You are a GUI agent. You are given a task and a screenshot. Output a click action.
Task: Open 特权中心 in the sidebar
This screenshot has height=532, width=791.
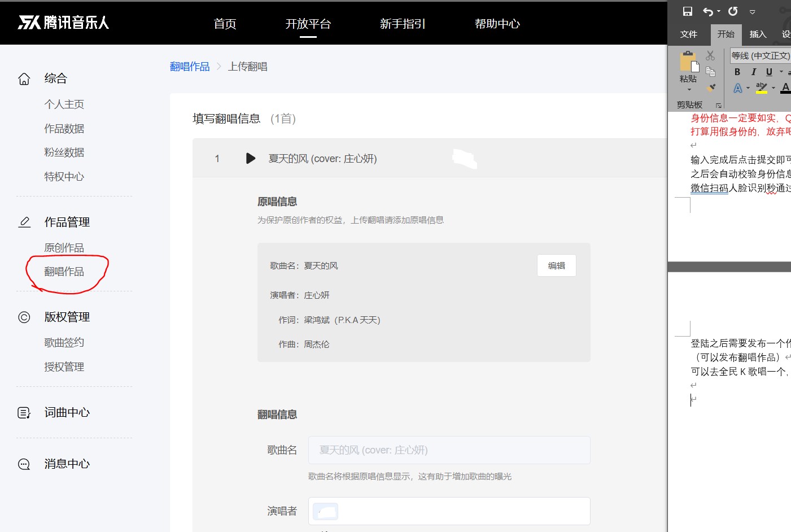click(x=64, y=177)
